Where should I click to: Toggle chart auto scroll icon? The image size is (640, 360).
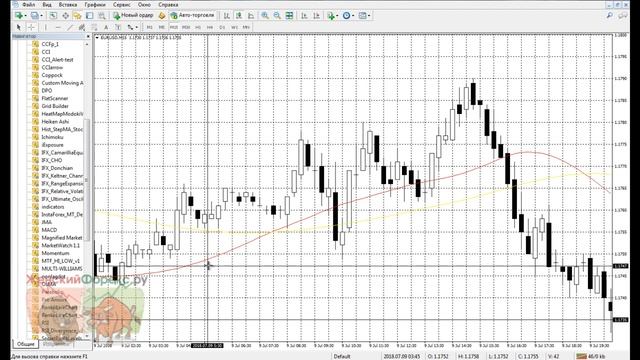304,16
